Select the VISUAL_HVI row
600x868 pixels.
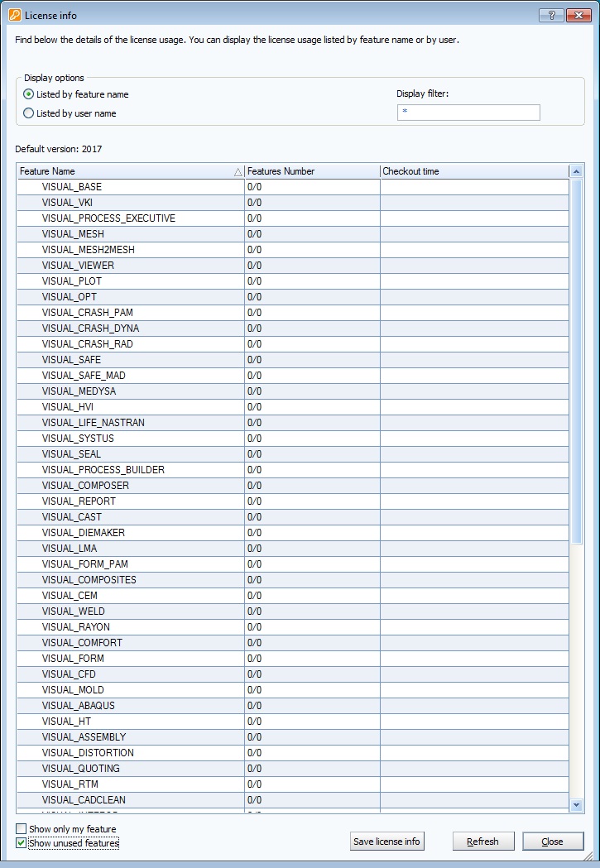coord(293,407)
